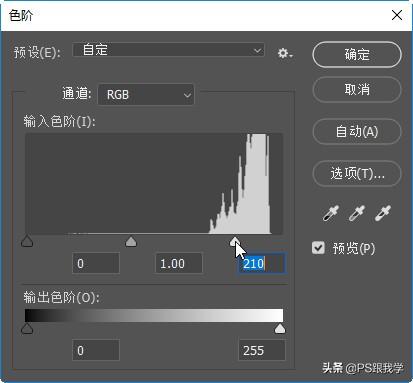
Task: Focus the input highlight field showing 210
Action: (x=262, y=264)
